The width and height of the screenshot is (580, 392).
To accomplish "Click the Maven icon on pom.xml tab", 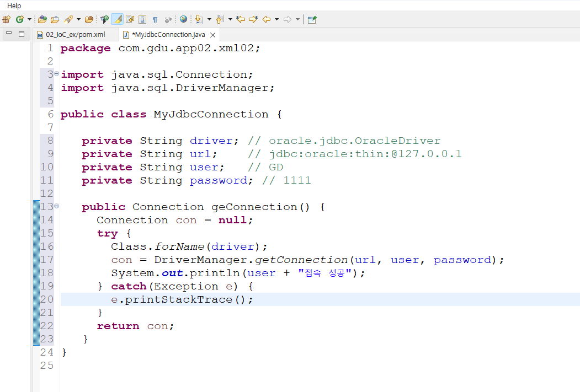I will 40,35.
